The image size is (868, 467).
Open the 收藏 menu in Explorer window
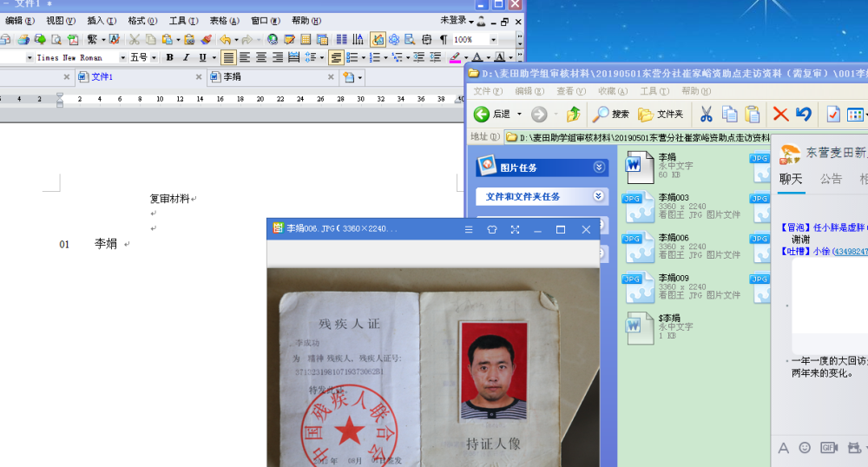point(612,91)
